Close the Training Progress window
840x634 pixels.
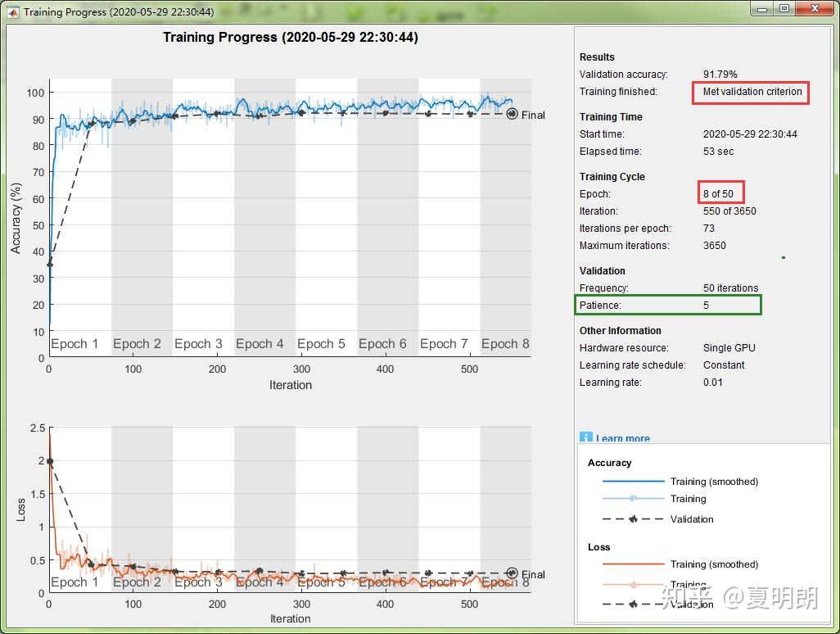coord(815,9)
